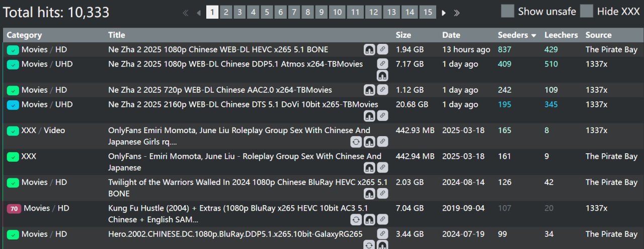Viewport: 644px width, 249px height.
Task: Open source link icon for Hero 2002 torrent
Action: pos(383,234)
